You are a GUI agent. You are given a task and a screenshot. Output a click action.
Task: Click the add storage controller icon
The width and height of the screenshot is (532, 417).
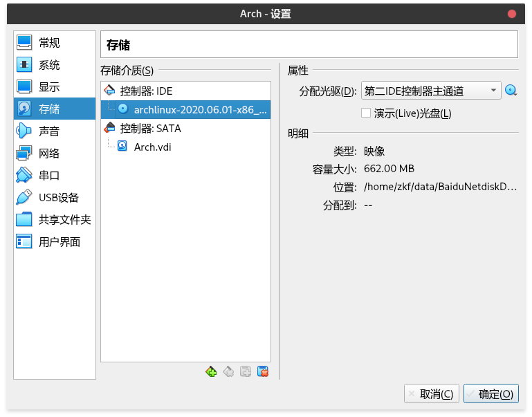(x=211, y=372)
